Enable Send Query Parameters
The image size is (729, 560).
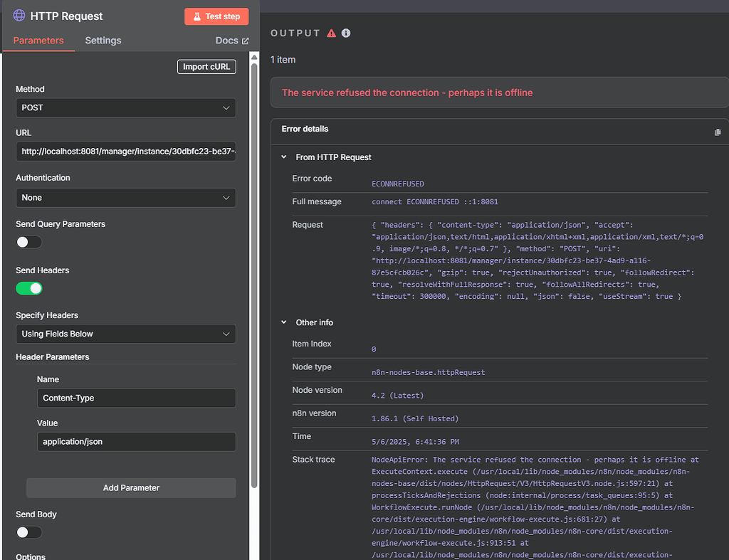28,242
